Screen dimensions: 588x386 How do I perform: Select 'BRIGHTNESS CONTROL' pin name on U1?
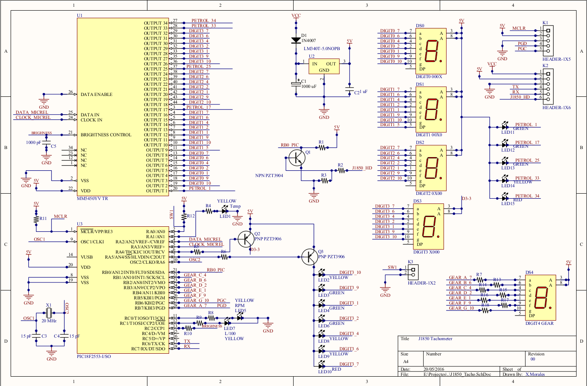coord(106,135)
